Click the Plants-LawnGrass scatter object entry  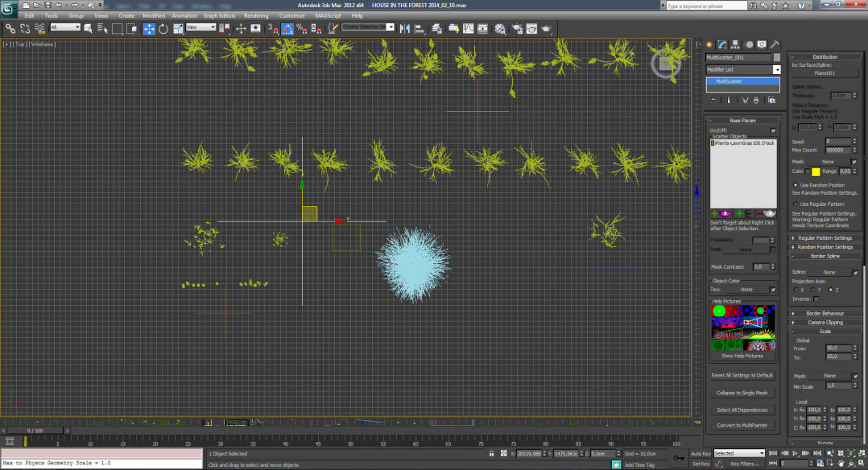(742, 144)
